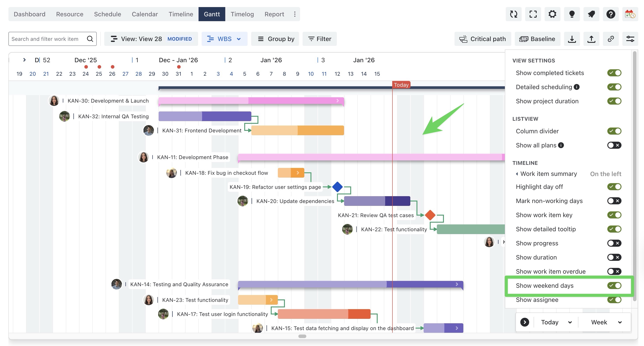Open the WBS dropdown
Screen dimensions: 644x346
click(x=224, y=39)
